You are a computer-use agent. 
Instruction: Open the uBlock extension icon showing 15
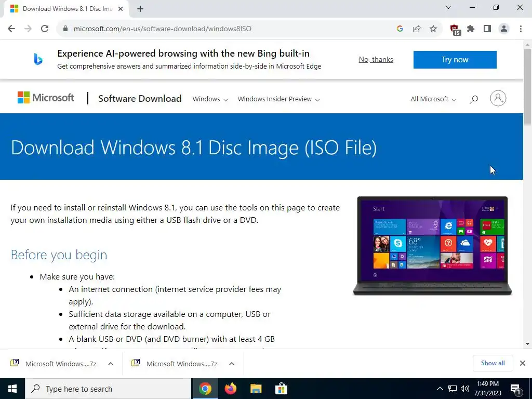coord(455,30)
